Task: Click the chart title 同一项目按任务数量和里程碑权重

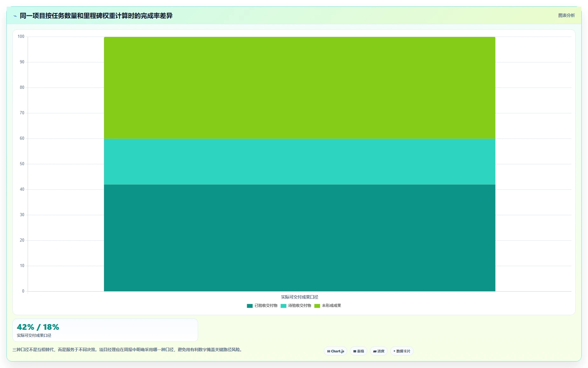Action: tap(96, 16)
